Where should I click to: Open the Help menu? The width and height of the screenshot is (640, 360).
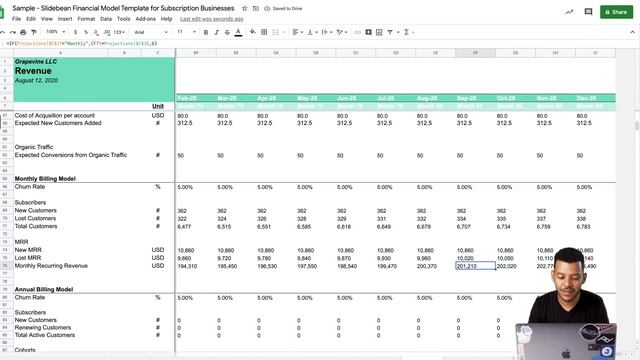166,19
